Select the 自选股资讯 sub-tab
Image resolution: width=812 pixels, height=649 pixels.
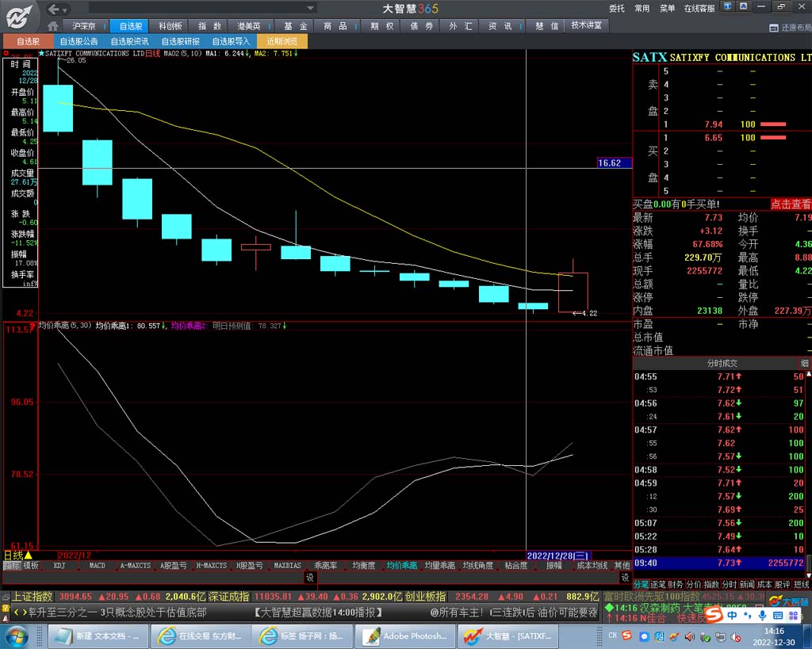click(x=129, y=41)
